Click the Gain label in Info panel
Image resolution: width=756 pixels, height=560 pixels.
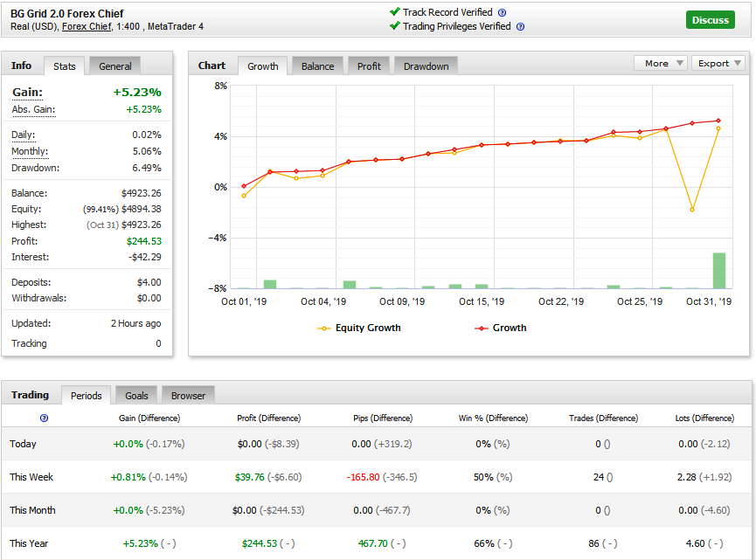click(x=27, y=92)
